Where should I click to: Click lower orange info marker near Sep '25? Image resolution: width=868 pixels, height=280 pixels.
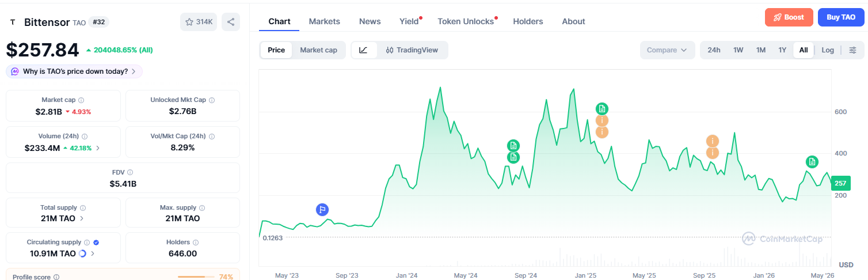(713, 153)
